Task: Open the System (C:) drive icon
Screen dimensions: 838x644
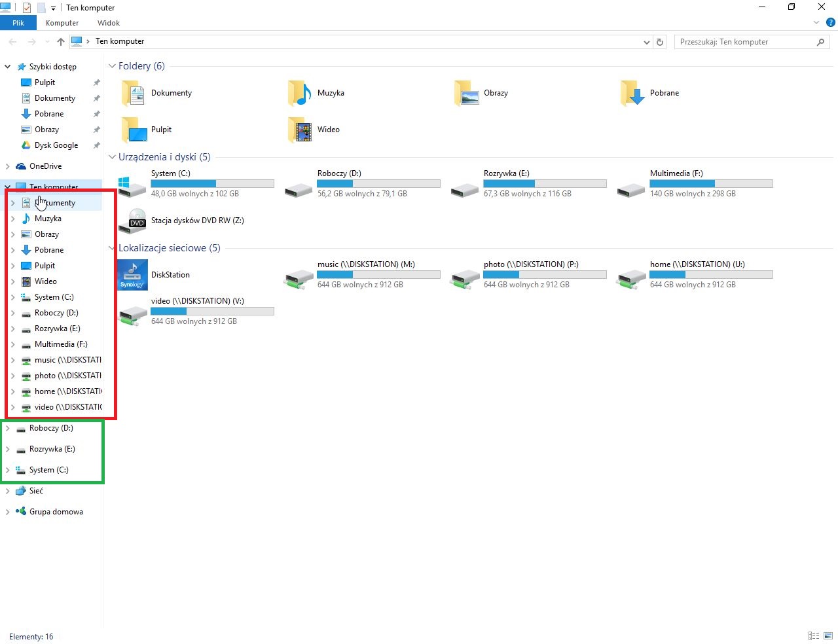Action: point(132,185)
